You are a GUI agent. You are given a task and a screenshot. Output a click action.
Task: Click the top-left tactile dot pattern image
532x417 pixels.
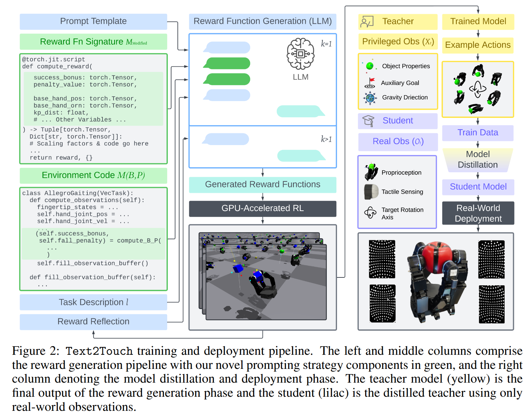click(382, 259)
